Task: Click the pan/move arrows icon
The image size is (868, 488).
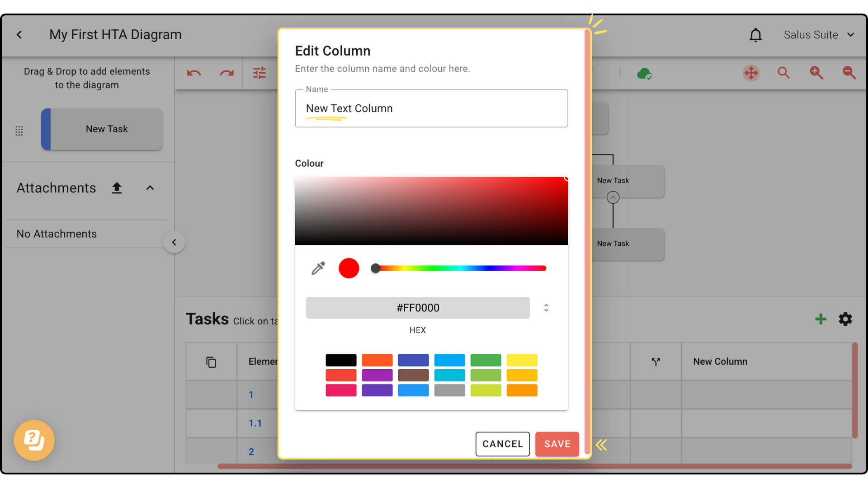Action: (751, 73)
